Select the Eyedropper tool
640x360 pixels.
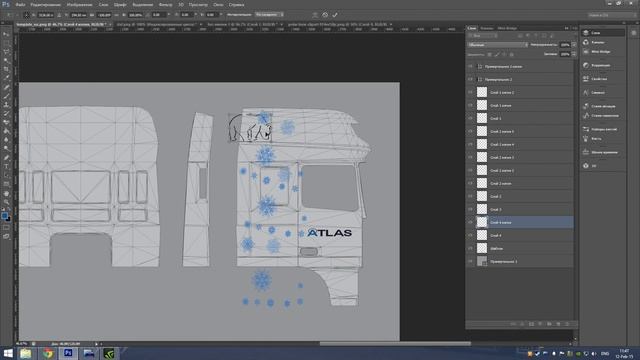click(6, 78)
